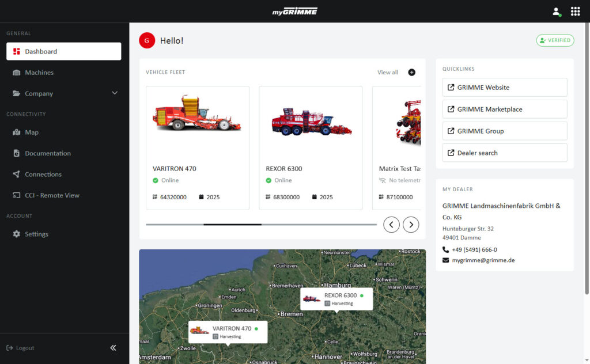Click the Logout button
Screen dimensions: 590x364
pyautogui.click(x=21, y=348)
